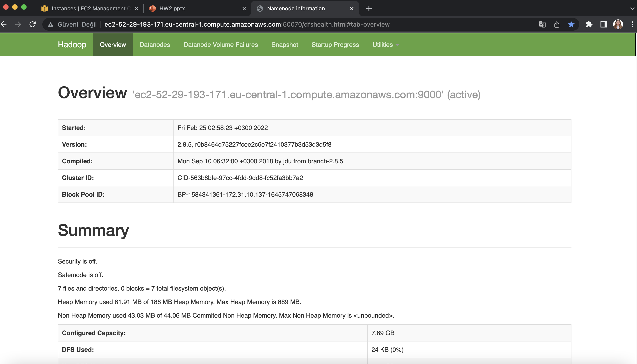Image resolution: width=637 pixels, height=364 pixels.
Task: Bookmark this page with the star icon
Action: (x=571, y=24)
